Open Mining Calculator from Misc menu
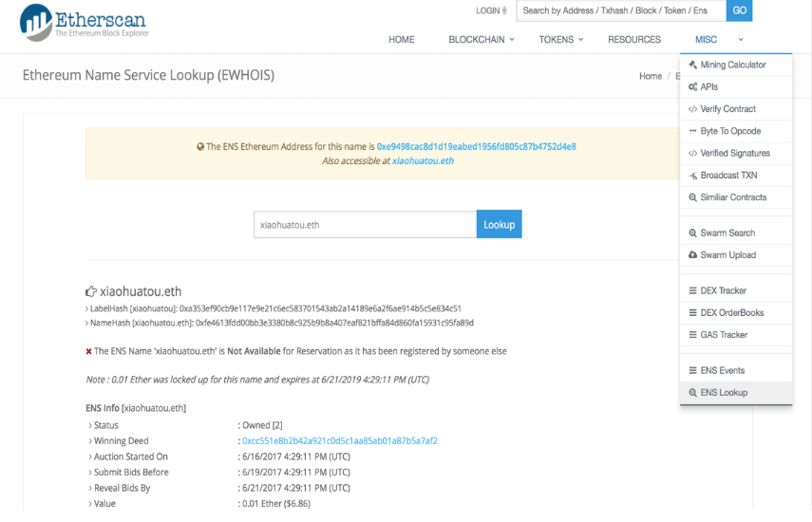This screenshot has width=812, height=522. click(732, 65)
